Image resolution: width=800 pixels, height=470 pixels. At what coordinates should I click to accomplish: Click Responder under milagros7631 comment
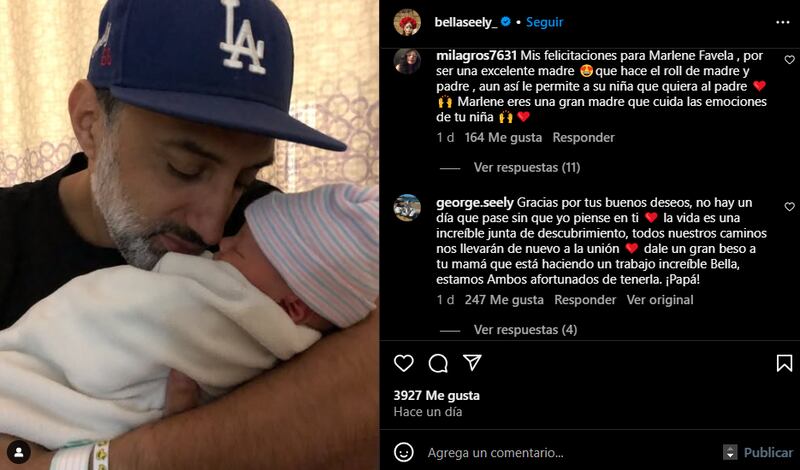click(x=583, y=137)
